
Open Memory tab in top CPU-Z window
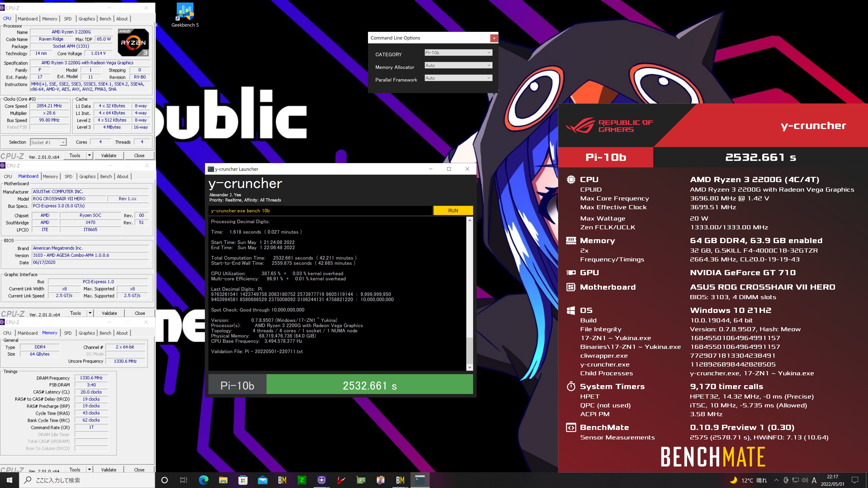coord(50,19)
